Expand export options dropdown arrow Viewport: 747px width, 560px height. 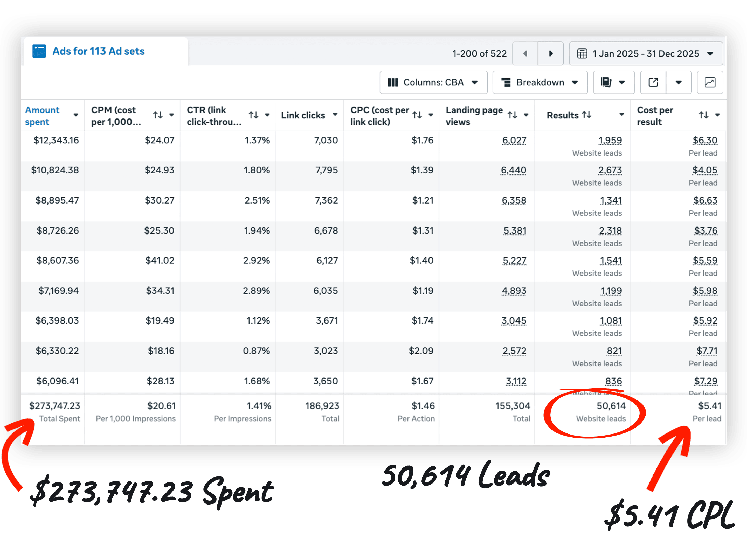pos(679,82)
